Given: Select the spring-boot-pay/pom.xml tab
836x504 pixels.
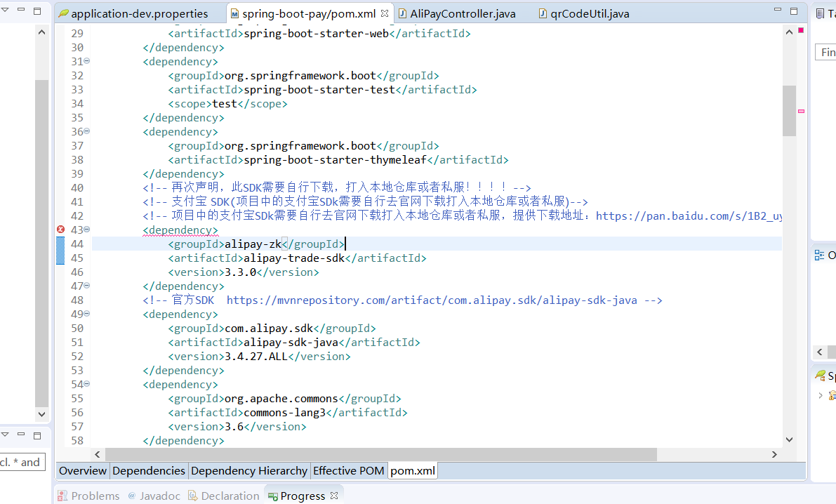Looking at the screenshot, I should click(x=309, y=13).
